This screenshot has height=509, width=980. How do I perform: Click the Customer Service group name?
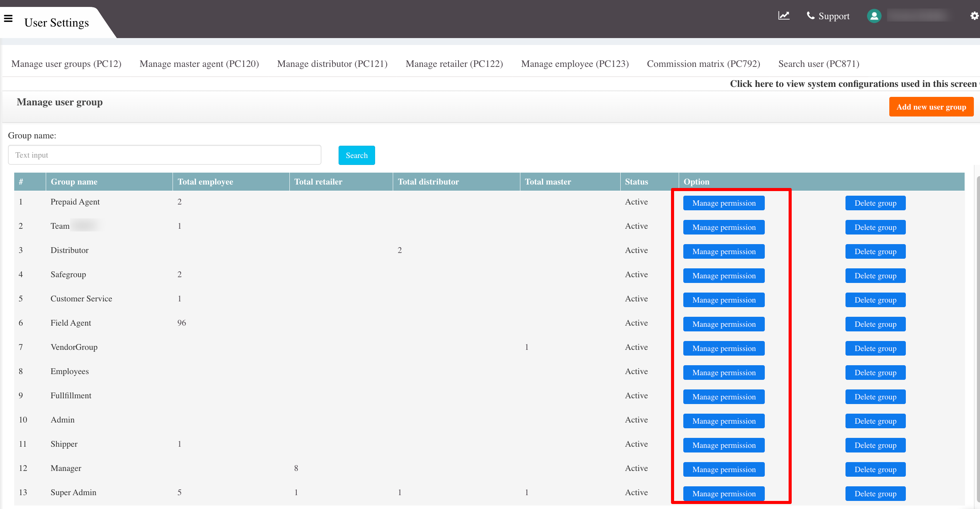click(81, 299)
